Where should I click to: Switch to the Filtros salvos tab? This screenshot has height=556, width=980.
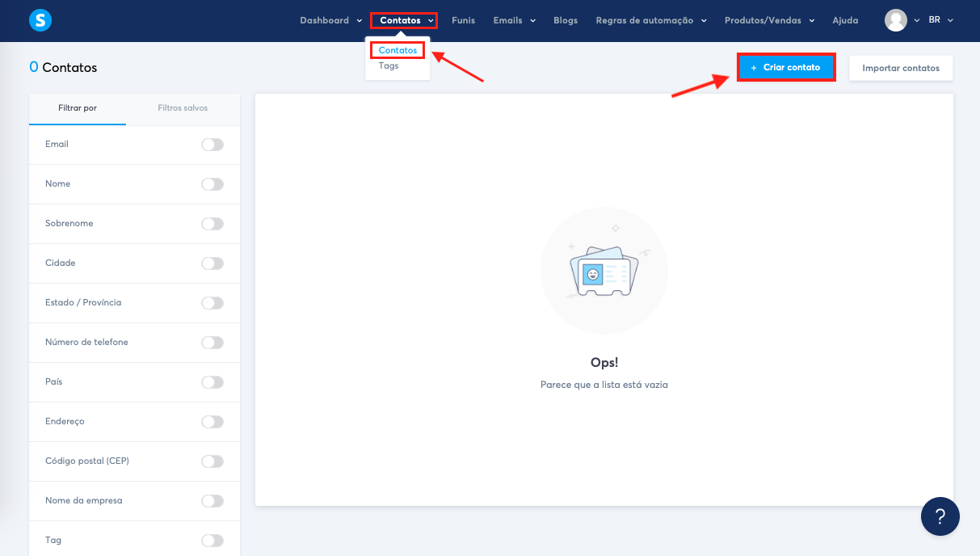pos(183,107)
